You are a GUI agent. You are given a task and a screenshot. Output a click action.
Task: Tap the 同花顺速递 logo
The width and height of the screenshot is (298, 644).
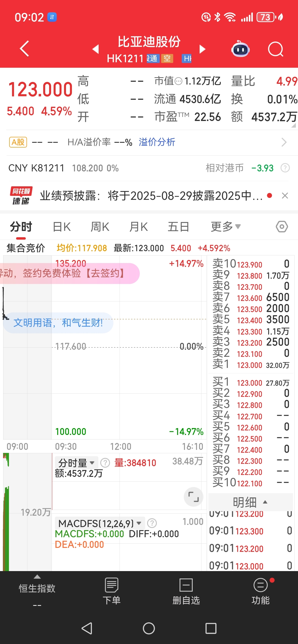[21, 196]
